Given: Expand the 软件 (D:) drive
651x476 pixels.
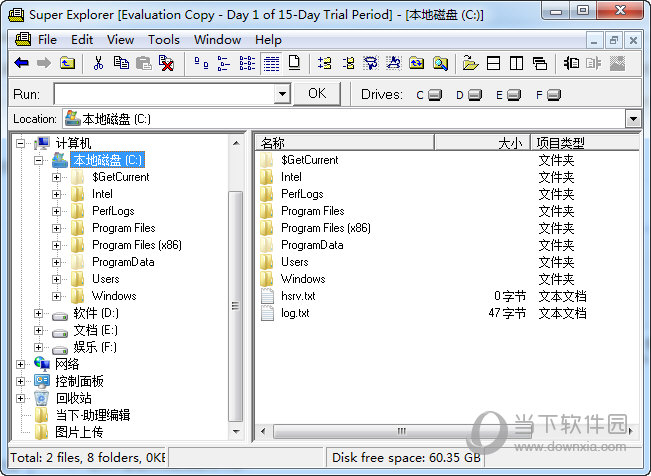Looking at the screenshot, I should tap(39, 314).
